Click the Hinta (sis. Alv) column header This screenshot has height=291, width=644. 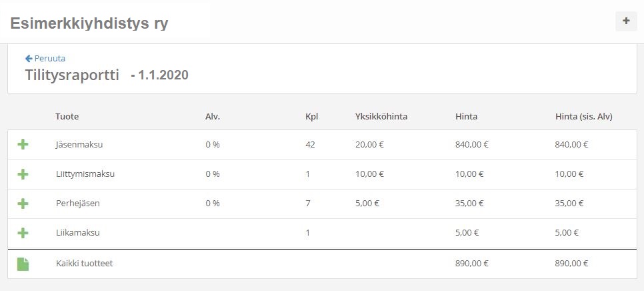(x=583, y=117)
